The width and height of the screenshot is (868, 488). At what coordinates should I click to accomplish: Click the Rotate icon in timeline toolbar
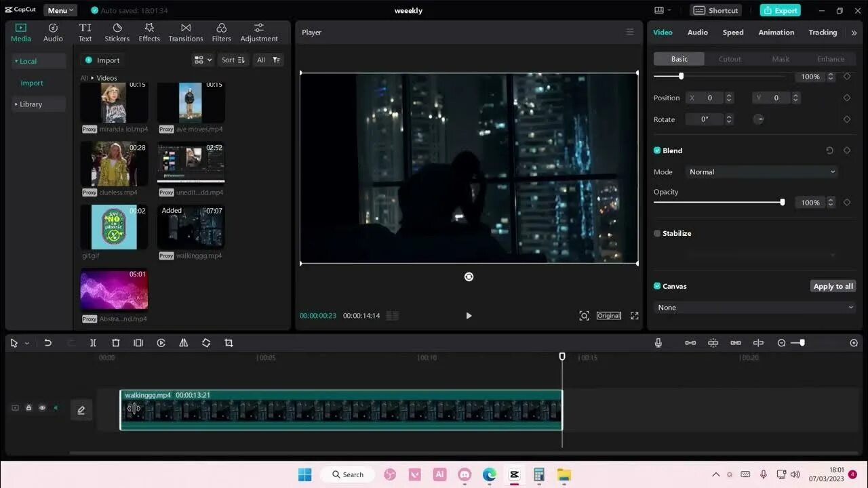(x=206, y=343)
